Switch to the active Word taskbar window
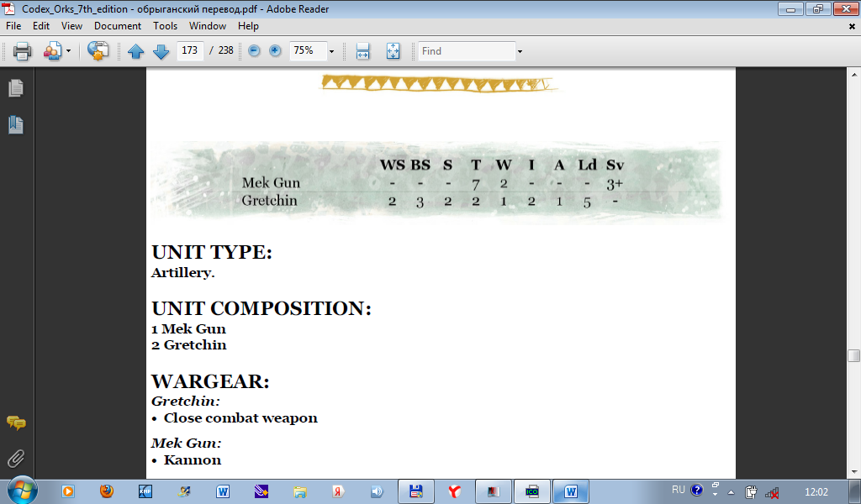This screenshot has height=504, width=861. (571, 491)
